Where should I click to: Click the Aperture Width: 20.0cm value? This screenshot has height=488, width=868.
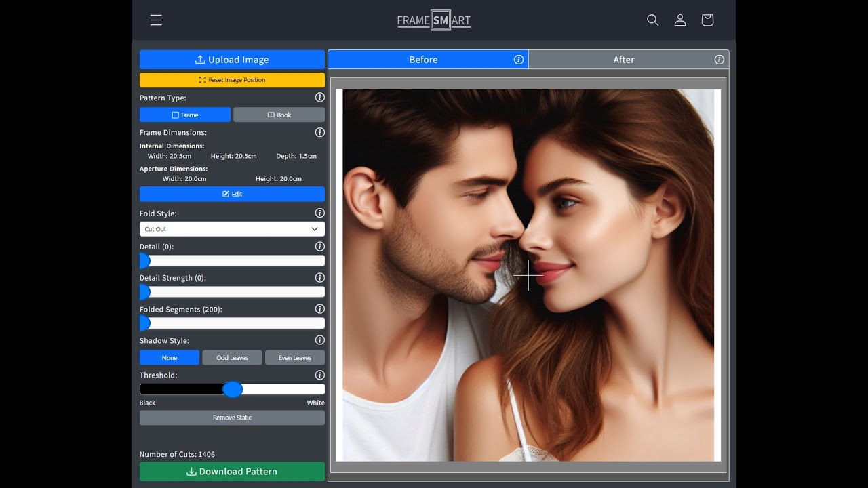click(184, 179)
